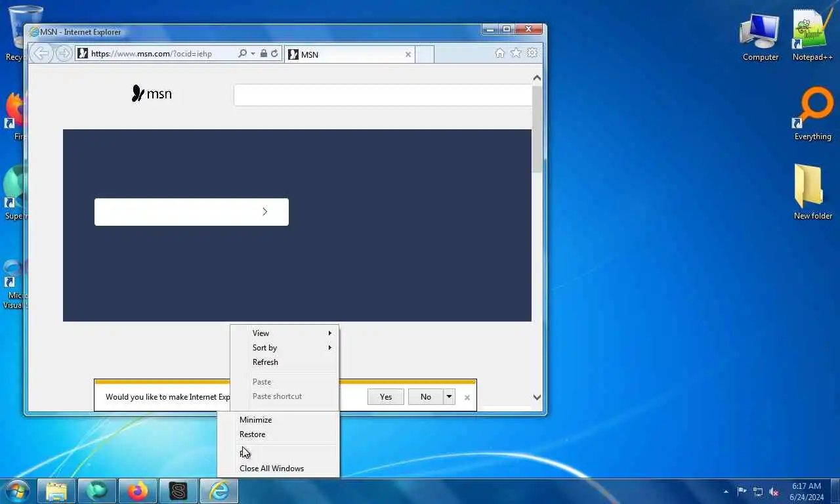Click the Home icon in Internet Explorer
This screenshot has height=504, width=840.
coord(500,53)
